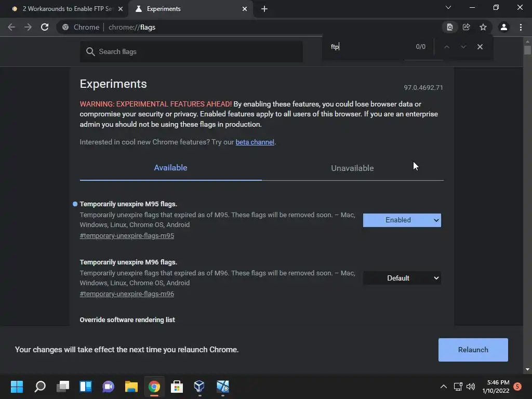Open Chrome site info icon in address bar
The height and width of the screenshot is (399, 532).
point(65,27)
